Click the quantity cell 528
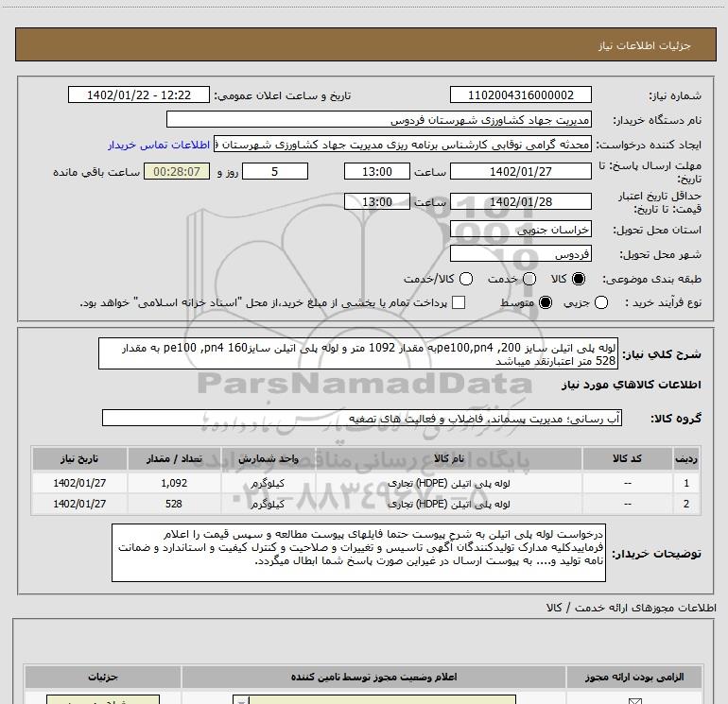This screenshot has height=704, width=728. pyautogui.click(x=174, y=504)
